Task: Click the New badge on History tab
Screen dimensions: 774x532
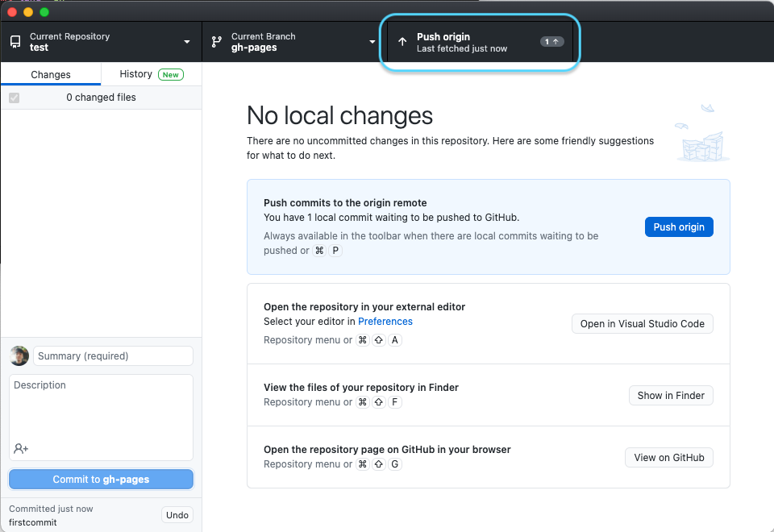Action: click(171, 74)
